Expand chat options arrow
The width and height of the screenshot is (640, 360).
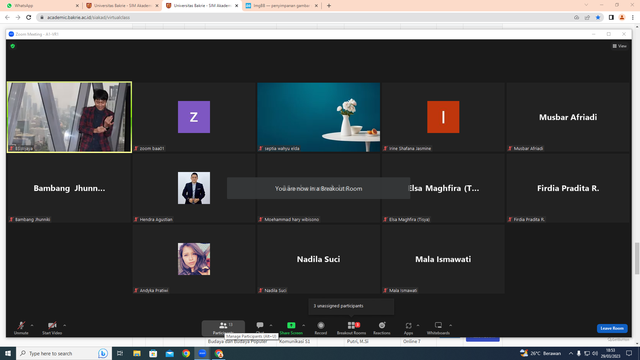(271, 325)
